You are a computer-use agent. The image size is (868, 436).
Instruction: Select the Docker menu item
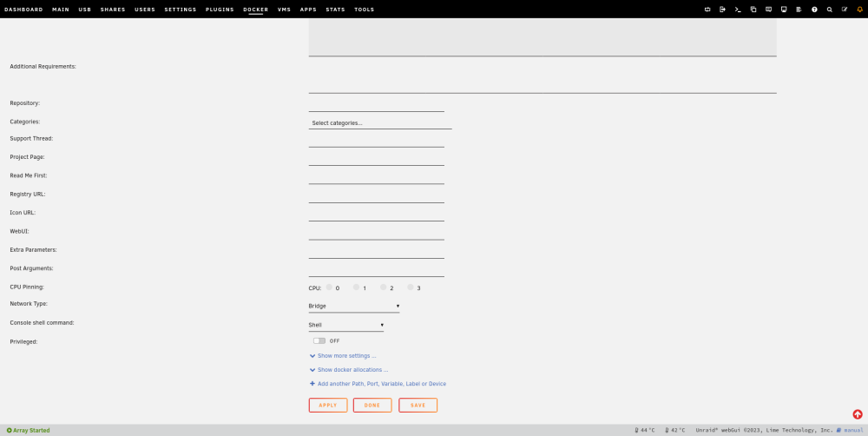coord(256,10)
